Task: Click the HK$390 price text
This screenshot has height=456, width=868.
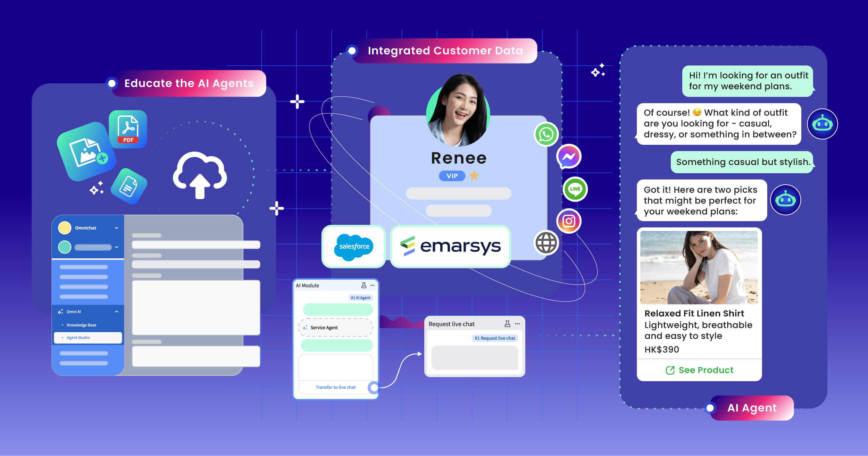Action: (x=662, y=349)
